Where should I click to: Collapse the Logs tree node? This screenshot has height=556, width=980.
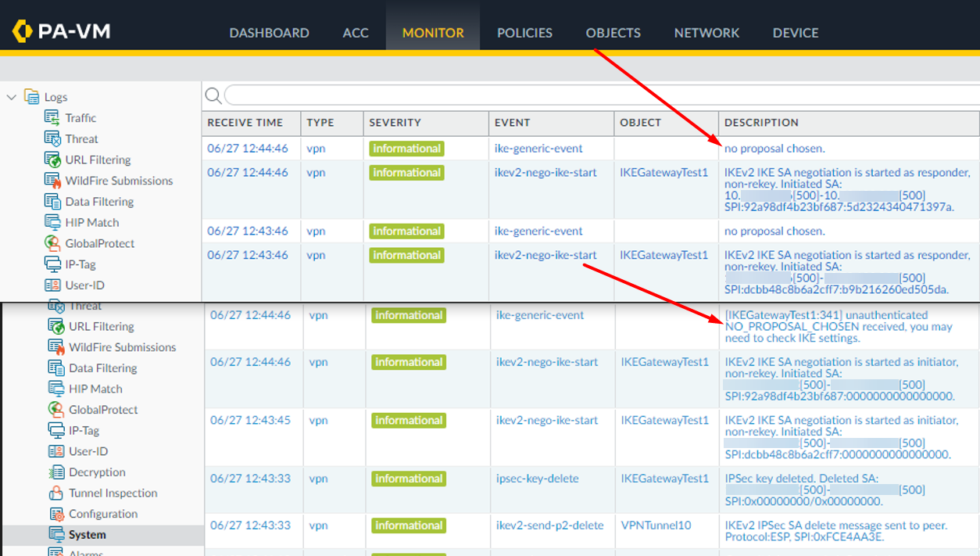(11, 96)
